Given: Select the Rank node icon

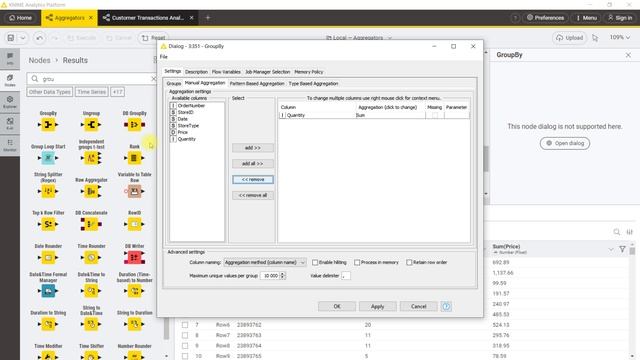Looking at the screenshot, I should [x=134, y=158].
